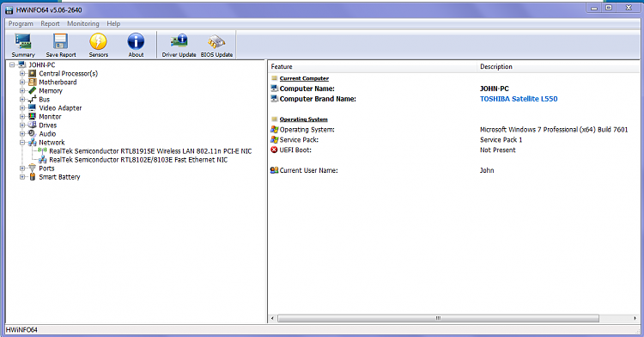This screenshot has height=337, width=644.
Task: Select the Central Processor(s) node icon
Action: tap(33, 74)
